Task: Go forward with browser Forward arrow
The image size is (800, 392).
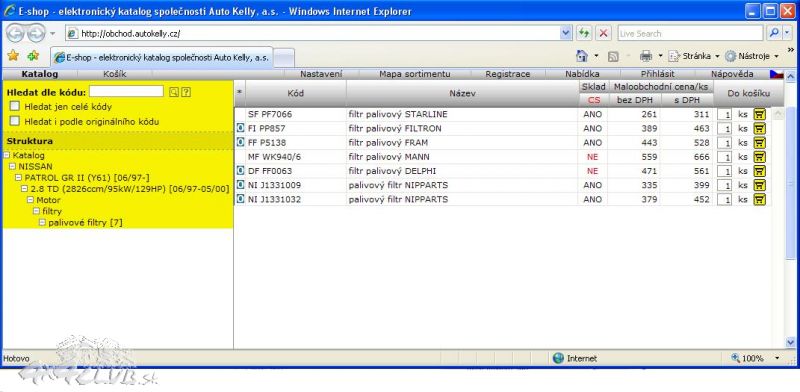Action: pyautogui.click(x=36, y=33)
